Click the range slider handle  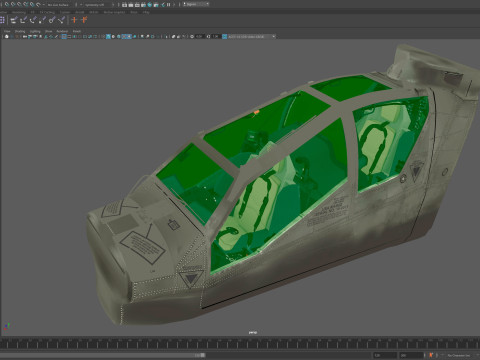pyautogui.click(x=202, y=355)
